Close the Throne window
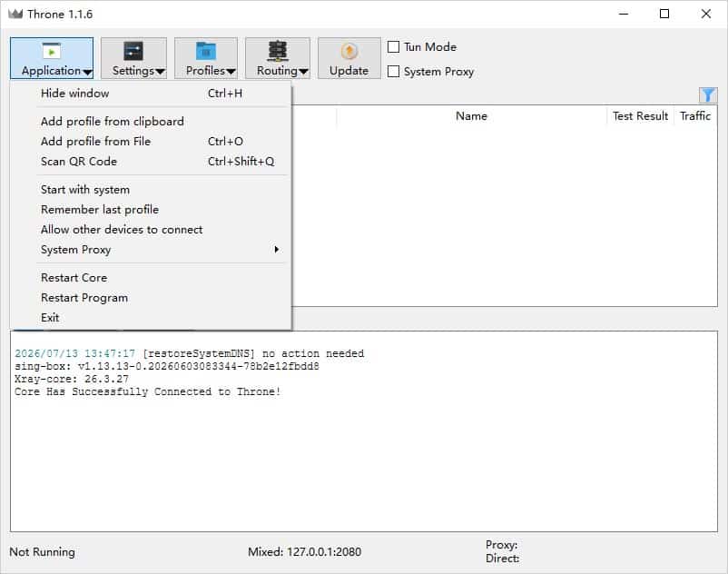This screenshot has width=728, height=574. 705,14
